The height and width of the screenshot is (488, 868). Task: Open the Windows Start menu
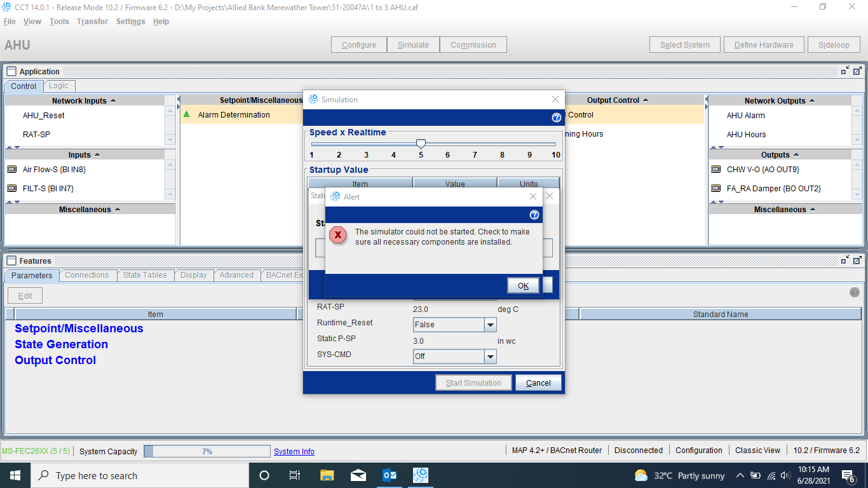[x=15, y=475]
